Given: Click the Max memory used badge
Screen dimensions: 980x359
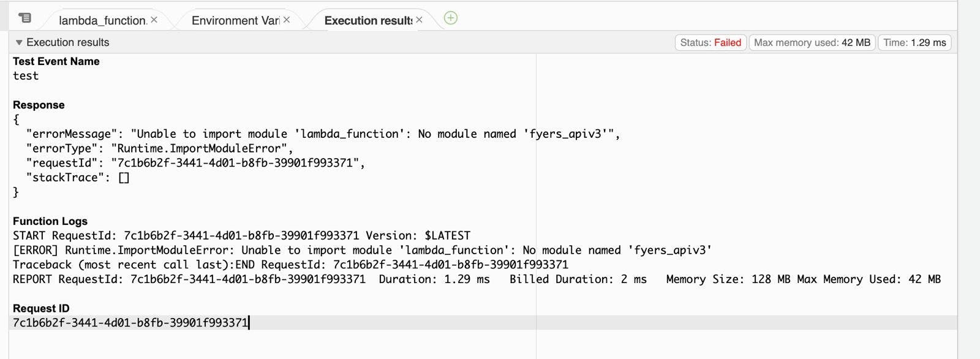Looking at the screenshot, I should (812, 43).
